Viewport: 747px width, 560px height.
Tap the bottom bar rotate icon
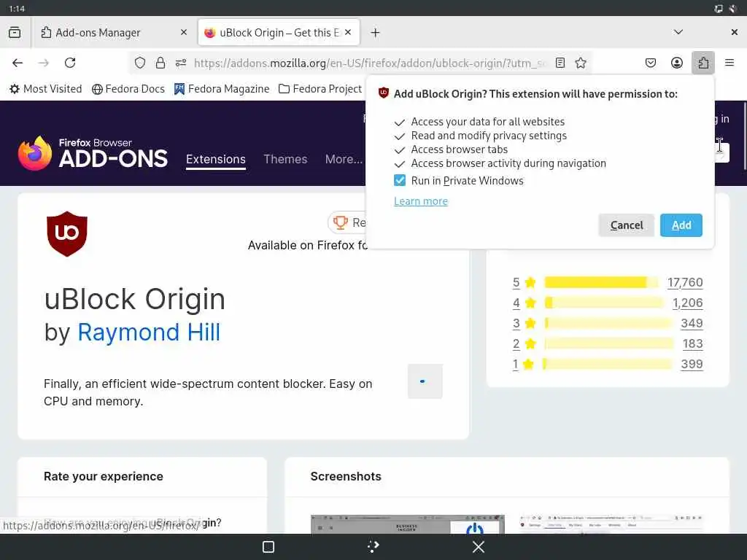tap(373, 547)
